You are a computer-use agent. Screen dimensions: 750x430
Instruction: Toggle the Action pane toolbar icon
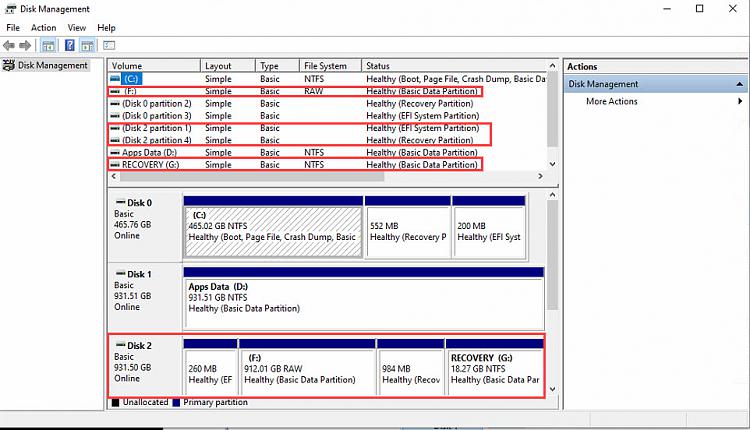click(x=87, y=45)
